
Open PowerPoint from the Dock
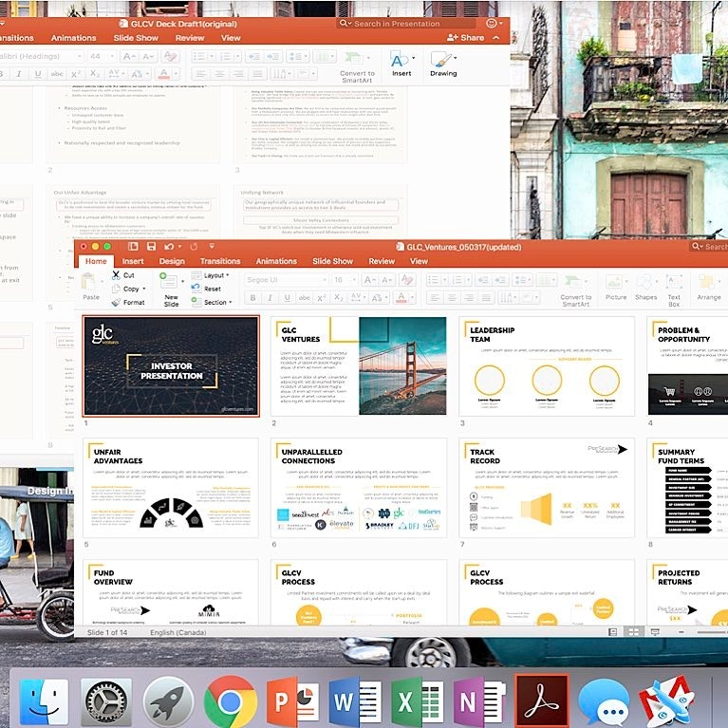click(x=293, y=701)
